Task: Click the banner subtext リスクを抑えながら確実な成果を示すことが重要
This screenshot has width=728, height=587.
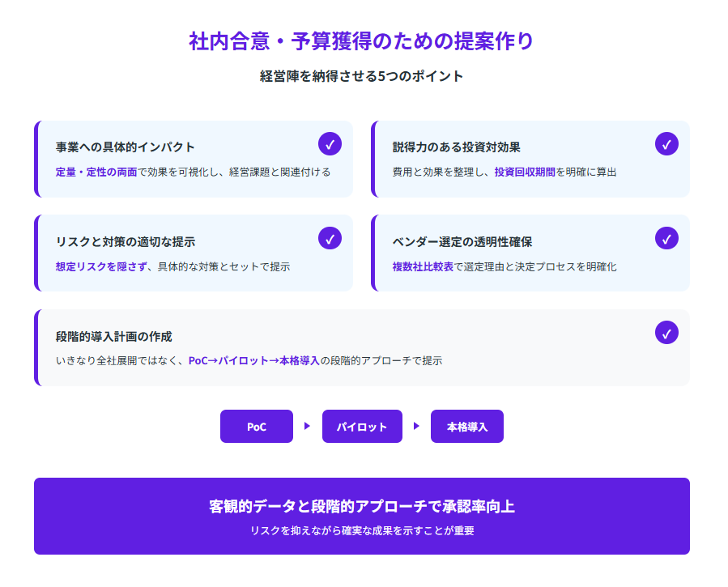Action: pyautogui.click(x=361, y=531)
